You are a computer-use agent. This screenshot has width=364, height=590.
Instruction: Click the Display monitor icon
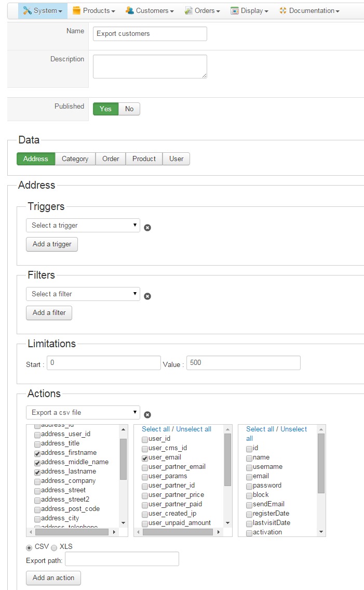(235, 11)
